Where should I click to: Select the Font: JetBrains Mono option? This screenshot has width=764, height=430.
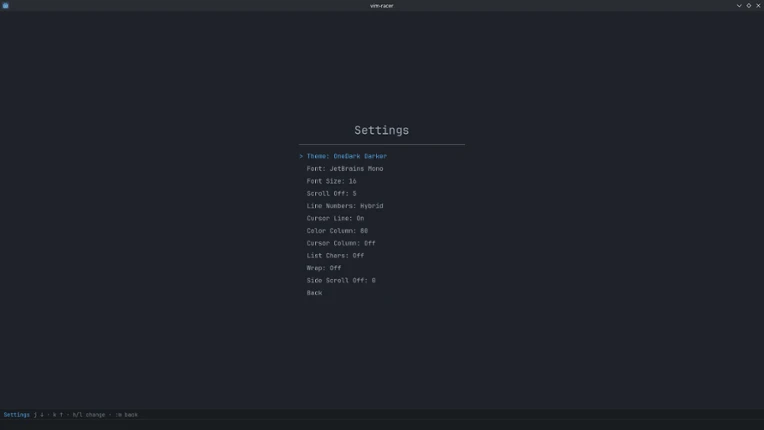(344, 168)
